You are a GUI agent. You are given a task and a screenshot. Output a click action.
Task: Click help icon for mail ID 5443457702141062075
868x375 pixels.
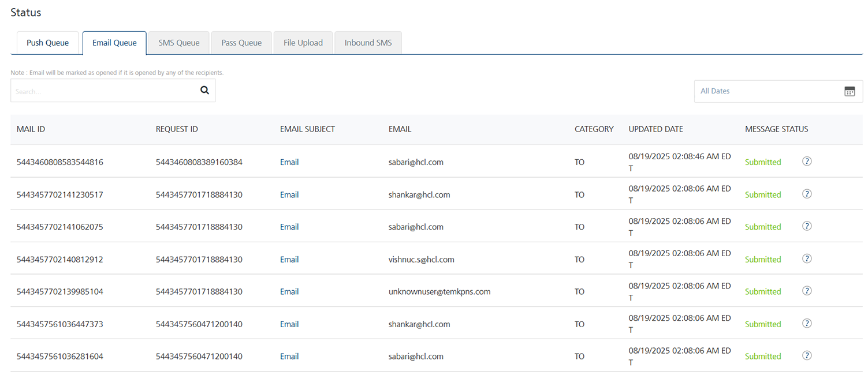point(807,226)
